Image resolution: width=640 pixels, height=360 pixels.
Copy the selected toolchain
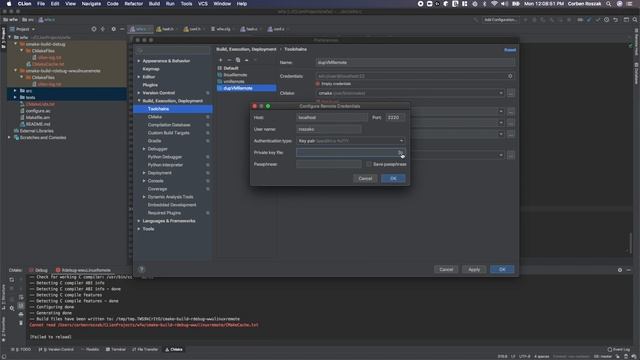pyautogui.click(x=238, y=60)
